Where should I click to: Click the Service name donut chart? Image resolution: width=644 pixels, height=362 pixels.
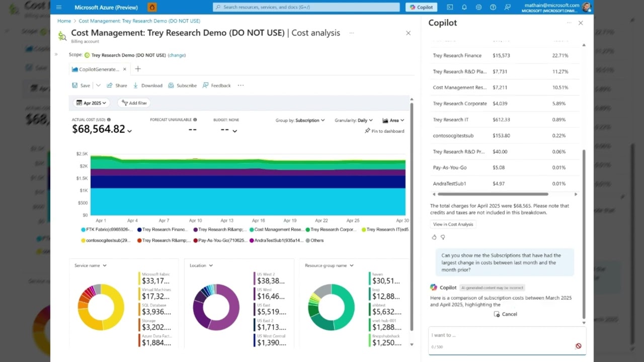click(101, 307)
